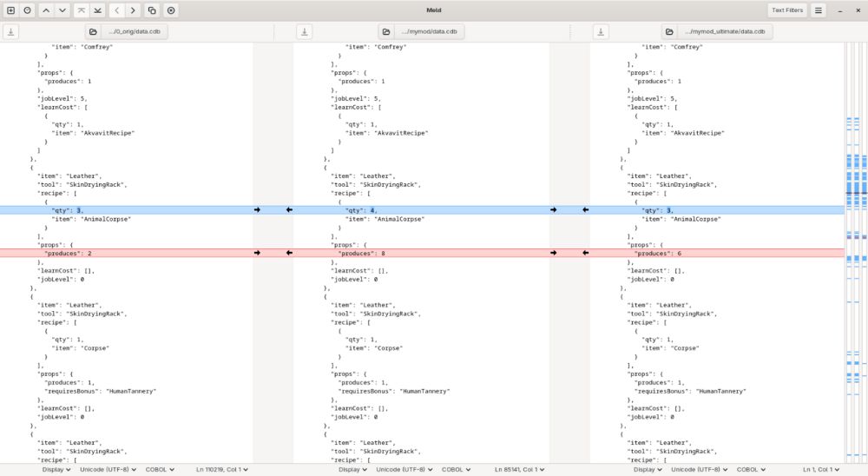Click "item": "AkvavitRecipe" in middle pane
The width and height of the screenshot is (868, 476).
coord(386,133)
